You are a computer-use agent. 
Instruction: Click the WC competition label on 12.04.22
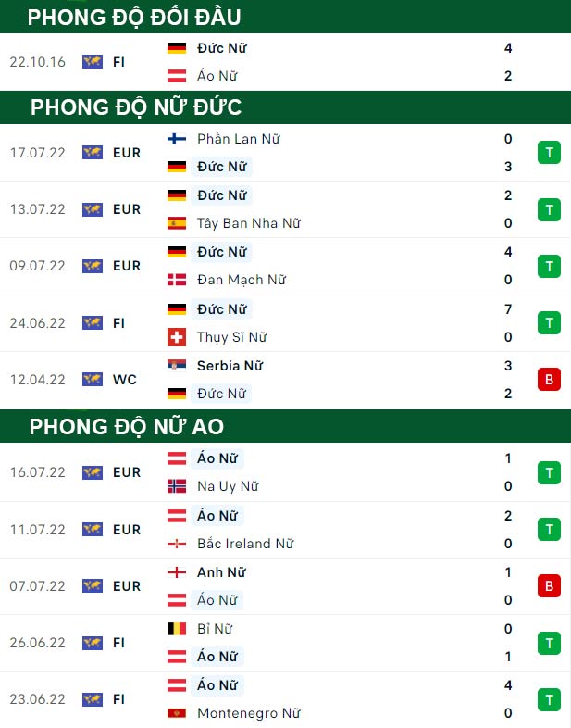[125, 380]
